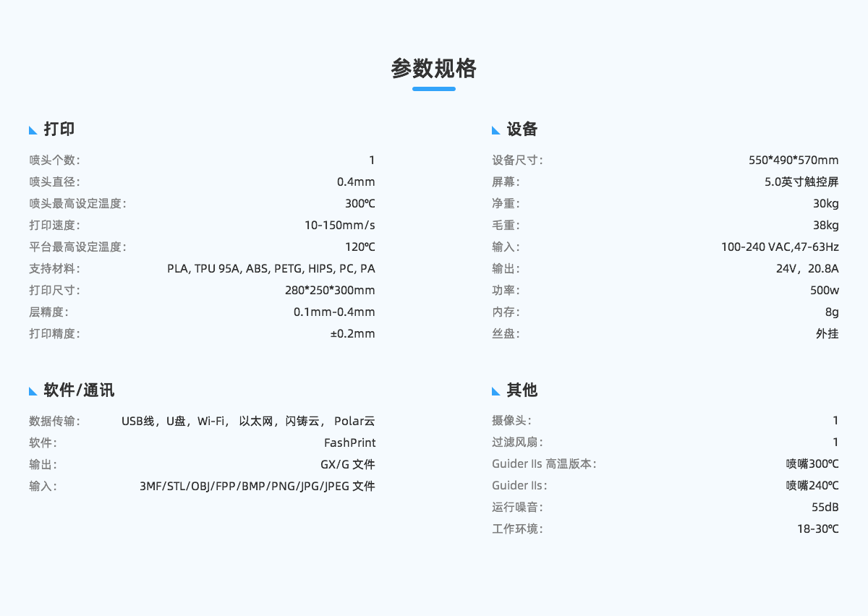
Task: Click the 55dB running noise value
Action: pos(825,508)
